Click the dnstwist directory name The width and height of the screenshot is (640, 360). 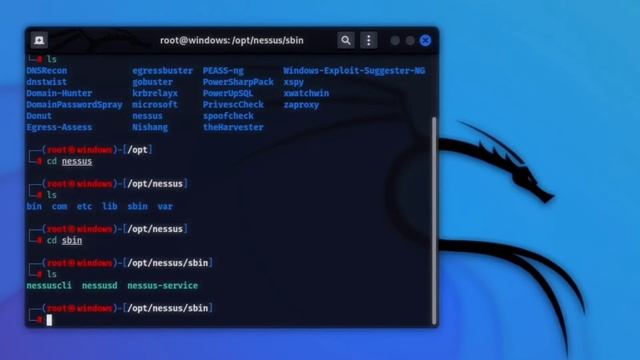(47, 82)
